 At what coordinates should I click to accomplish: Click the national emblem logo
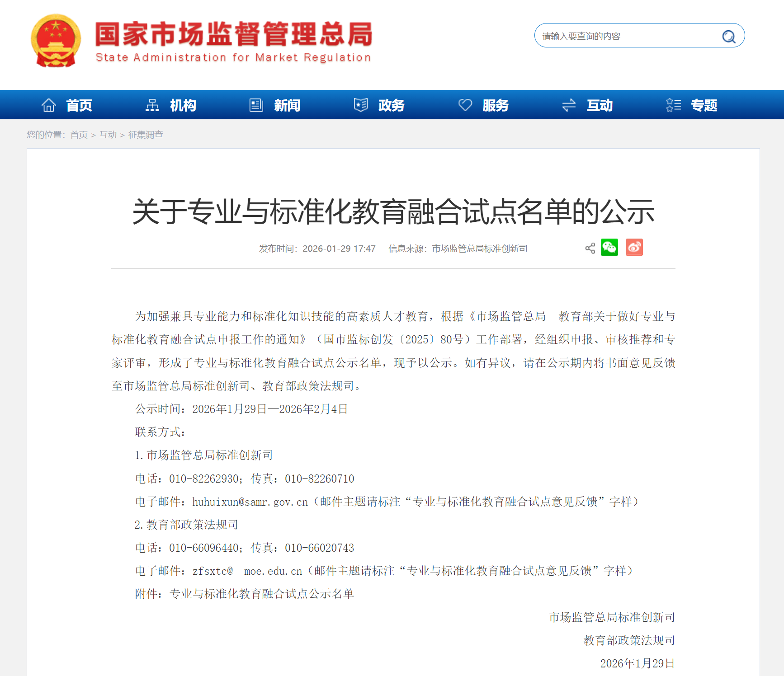coord(56,41)
